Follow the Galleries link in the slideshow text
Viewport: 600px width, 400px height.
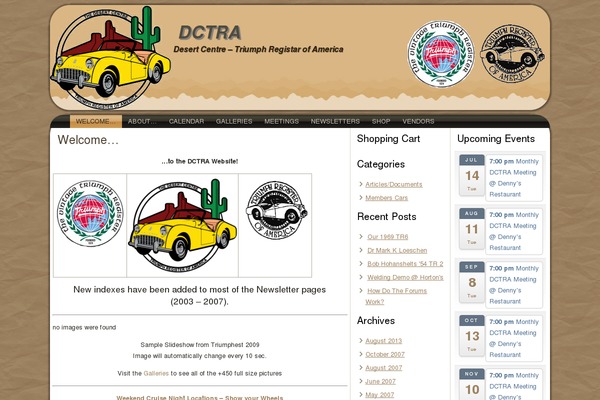click(x=156, y=373)
